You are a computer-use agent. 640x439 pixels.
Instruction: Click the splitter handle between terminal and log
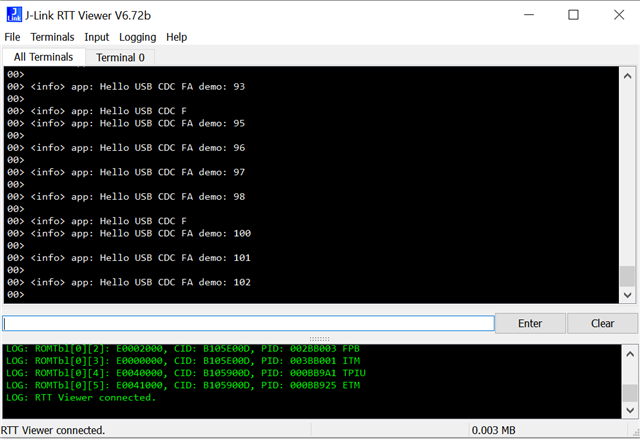pyautogui.click(x=319, y=339)
